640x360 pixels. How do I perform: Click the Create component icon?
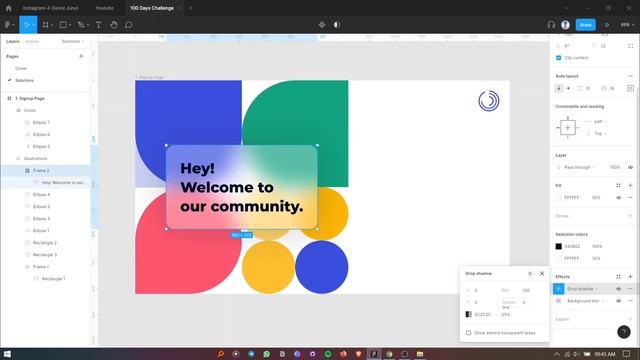(x=322, y=25)
